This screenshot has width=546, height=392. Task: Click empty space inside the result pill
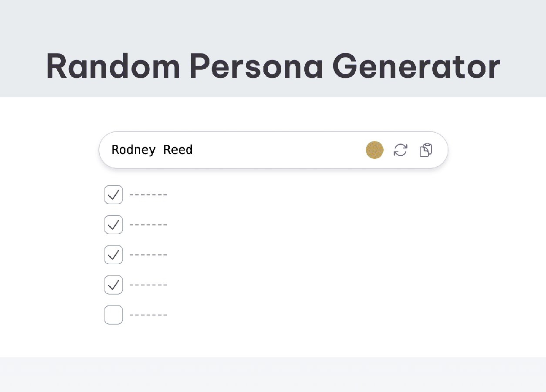279,150
